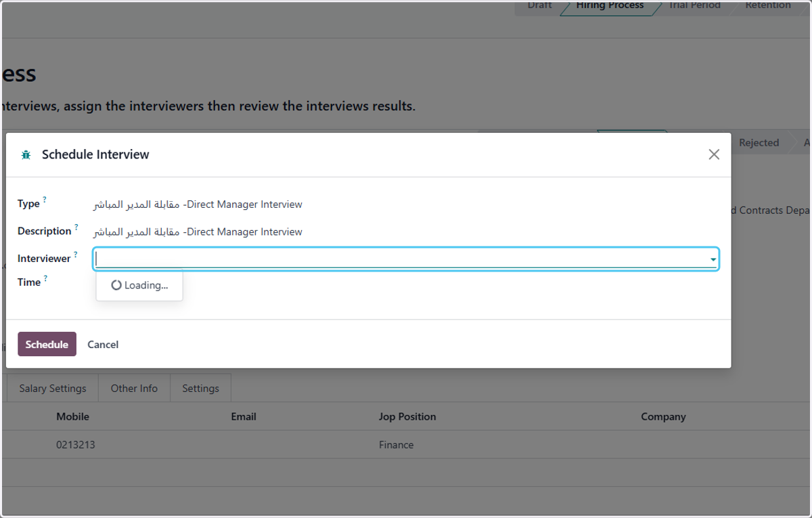Switch to the Other Info tab
Screen dimensions: 812x518
pyautogui.click(x=134, y=388)
